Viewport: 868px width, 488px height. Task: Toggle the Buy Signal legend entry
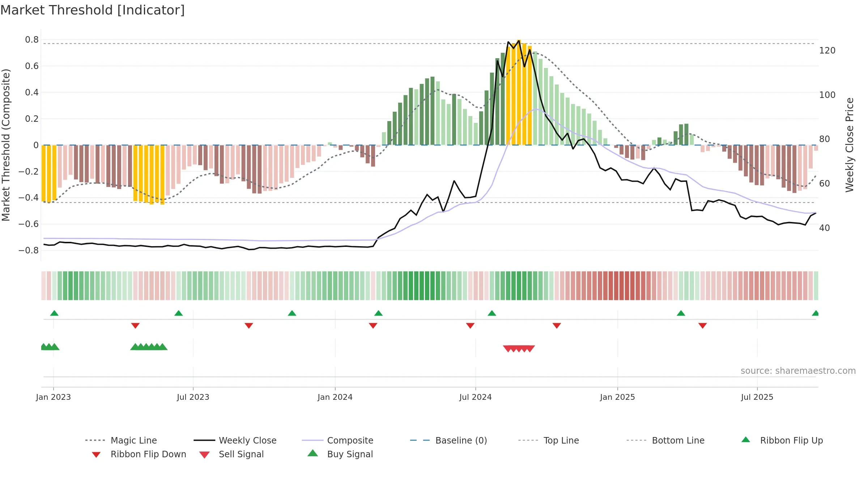coord(340,454)
